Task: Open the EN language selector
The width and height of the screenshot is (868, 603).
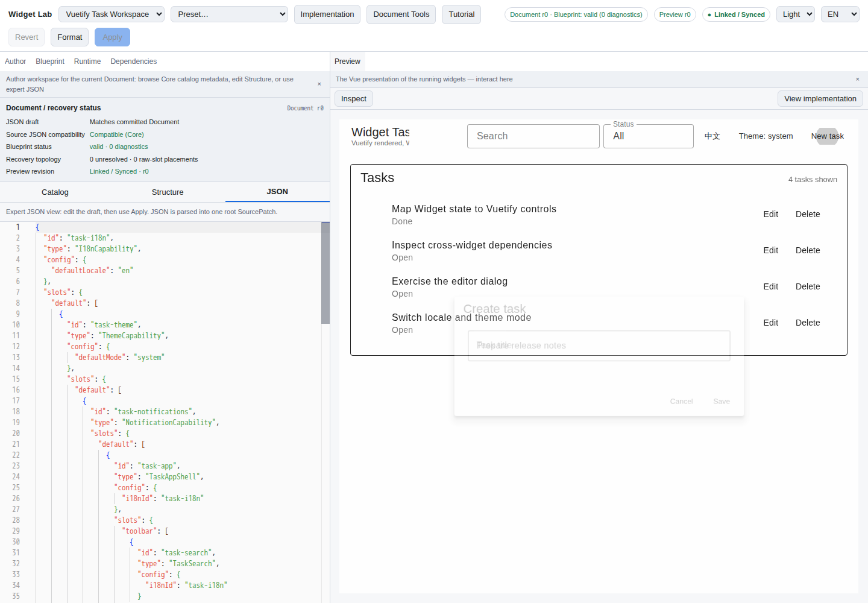Action: (x=840, y=14)
